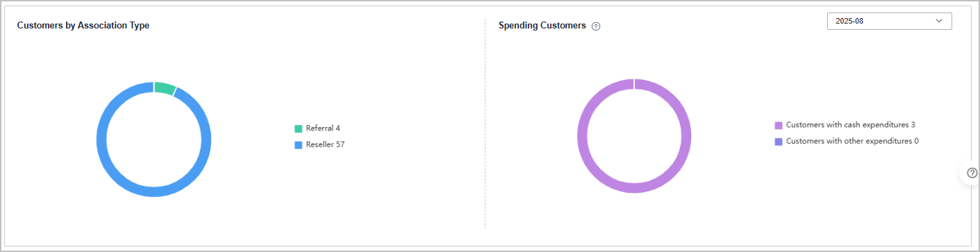980x252 pixels.
Task: Click the cash expenditures legend swatch
Action: 779,126
